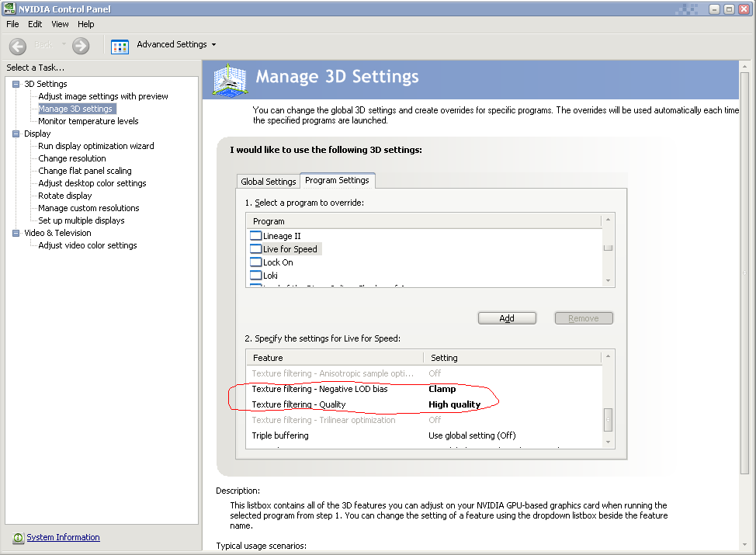The height and width of the screenshot is (555, 756).
Task: Collapse the 3D Settings tree node
Action: coord(16,84)
